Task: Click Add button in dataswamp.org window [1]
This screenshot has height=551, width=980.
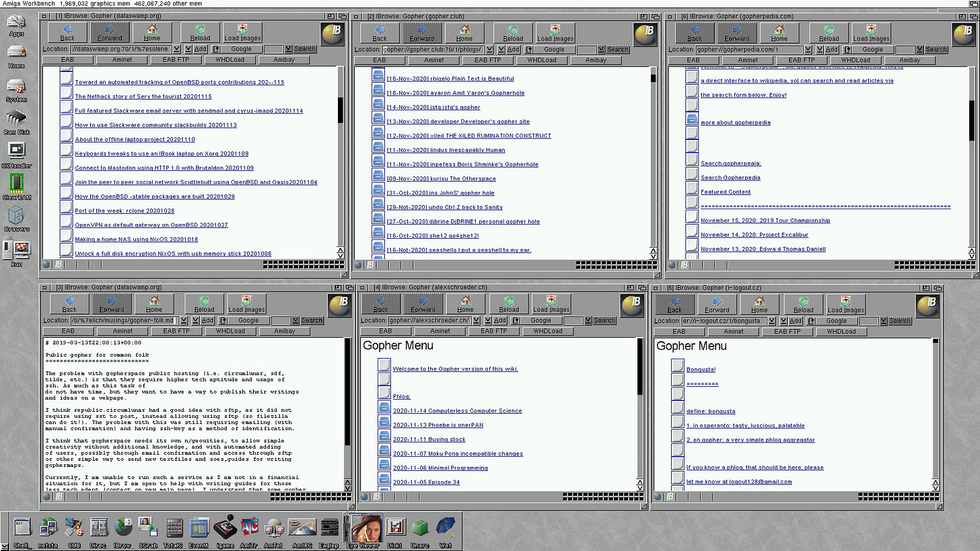Action: 201,49
